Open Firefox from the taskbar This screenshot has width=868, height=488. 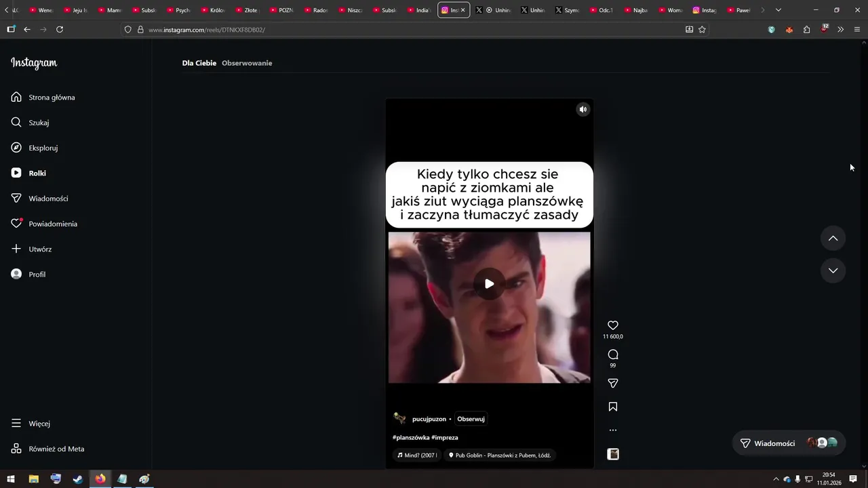[100, 479]
